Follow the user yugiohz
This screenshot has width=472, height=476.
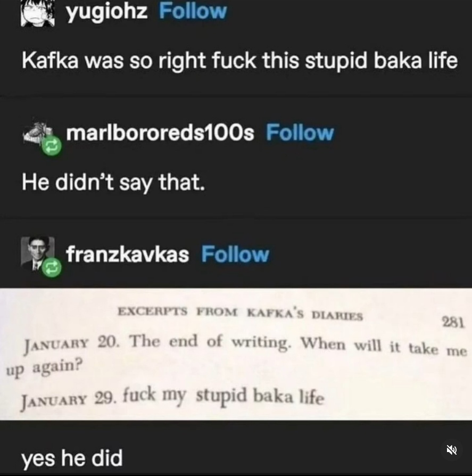(193, 11)
